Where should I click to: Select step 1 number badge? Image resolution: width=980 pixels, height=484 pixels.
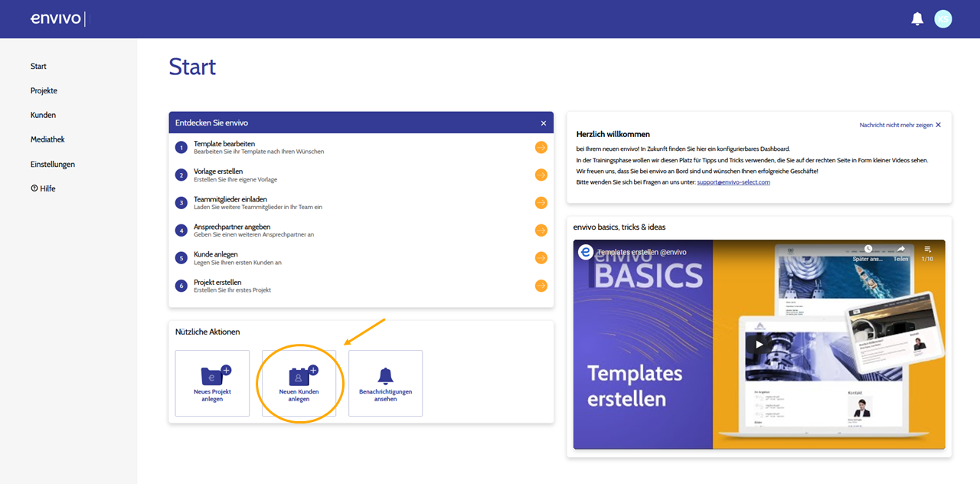tap(181, 148)
